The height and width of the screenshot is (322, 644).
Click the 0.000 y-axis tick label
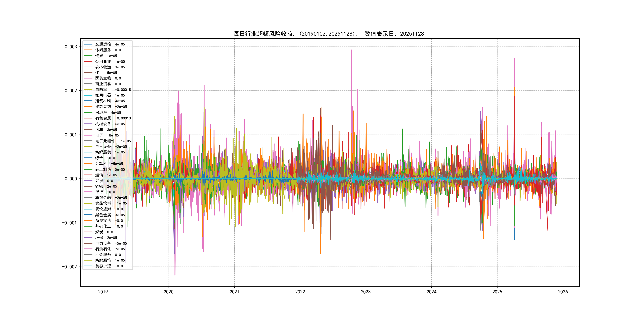point(71,179)
